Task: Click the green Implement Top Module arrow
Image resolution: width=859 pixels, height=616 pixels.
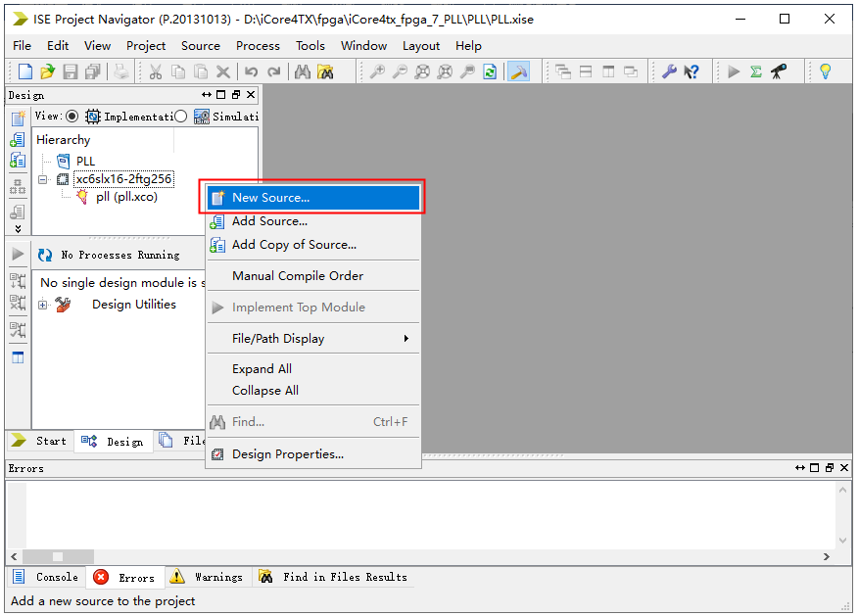Action: tap(734, 71)
